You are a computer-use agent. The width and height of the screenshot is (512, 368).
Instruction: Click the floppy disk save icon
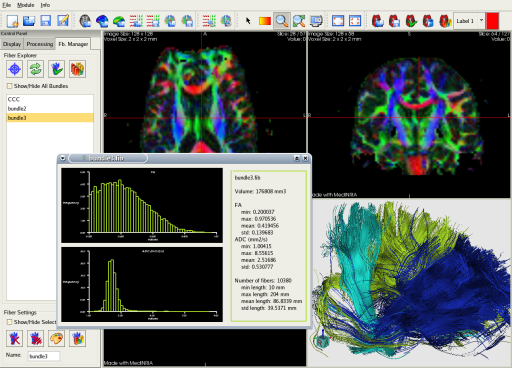(46, 21)
